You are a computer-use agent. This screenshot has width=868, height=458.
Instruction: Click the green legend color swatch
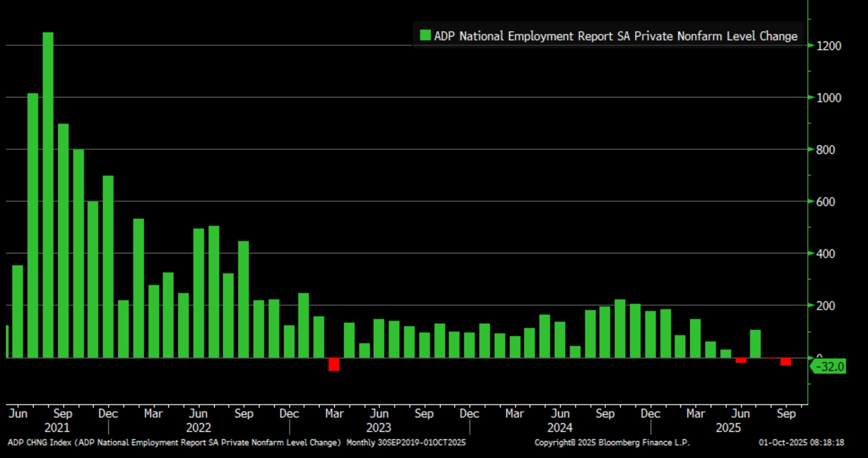coord(425,36)
